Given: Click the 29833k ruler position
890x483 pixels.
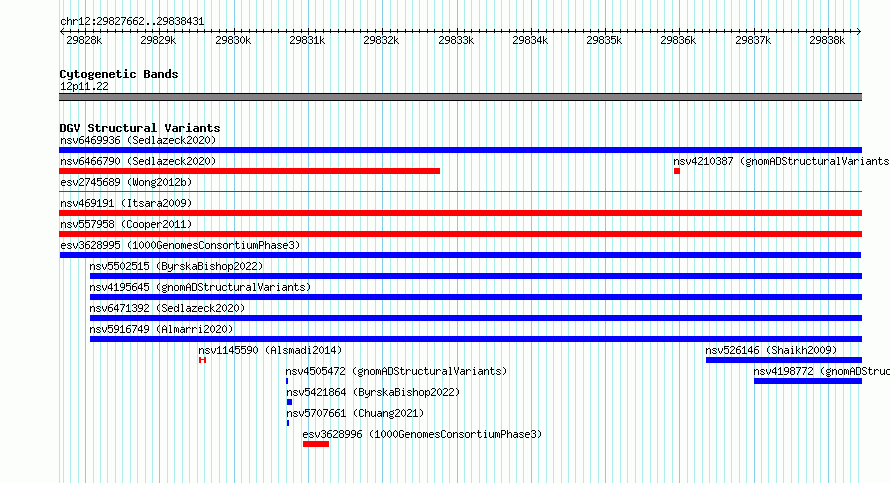Looking at the screenshot, I should (x=456, y=40).
